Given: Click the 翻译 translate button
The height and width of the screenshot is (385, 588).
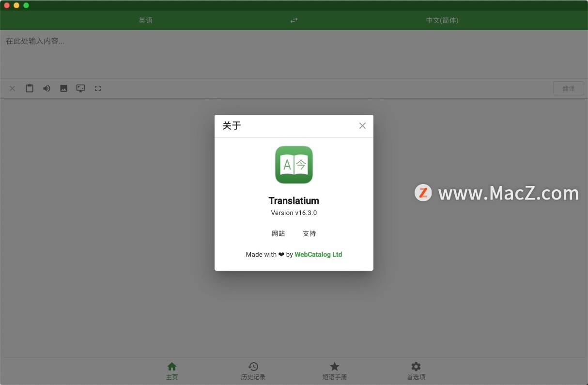Looking at the screenshot, I should point(569,89).
